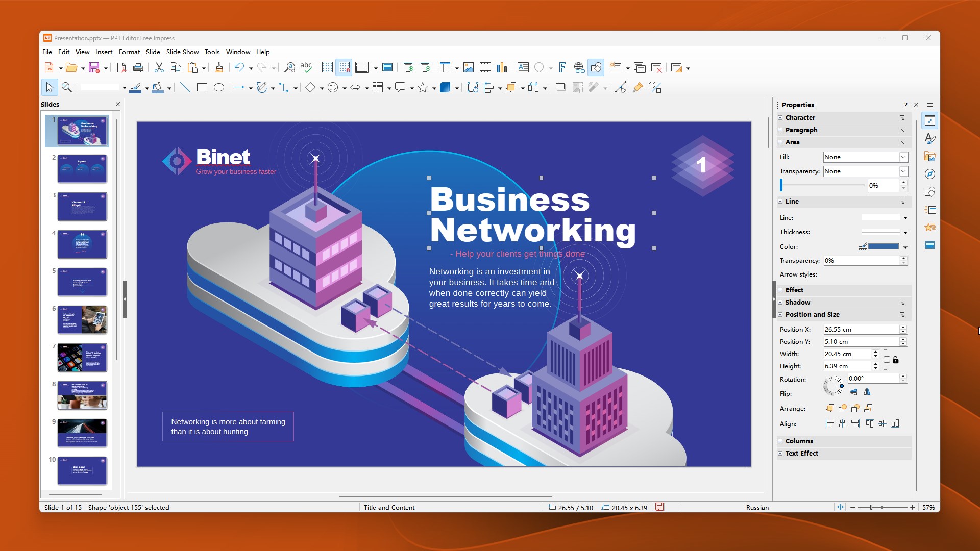Open the Navigator sidebar icon
Viewport: 980px width, 551px height.
930,174
